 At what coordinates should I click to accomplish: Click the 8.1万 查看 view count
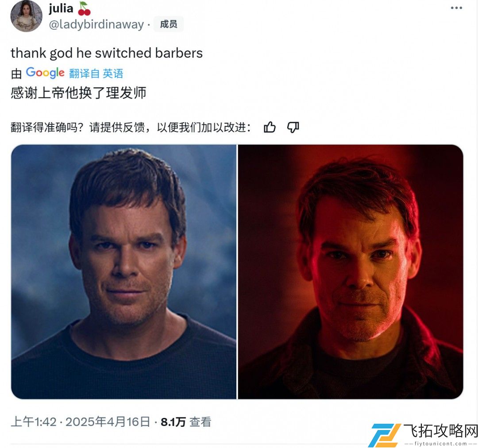point(186,422)
